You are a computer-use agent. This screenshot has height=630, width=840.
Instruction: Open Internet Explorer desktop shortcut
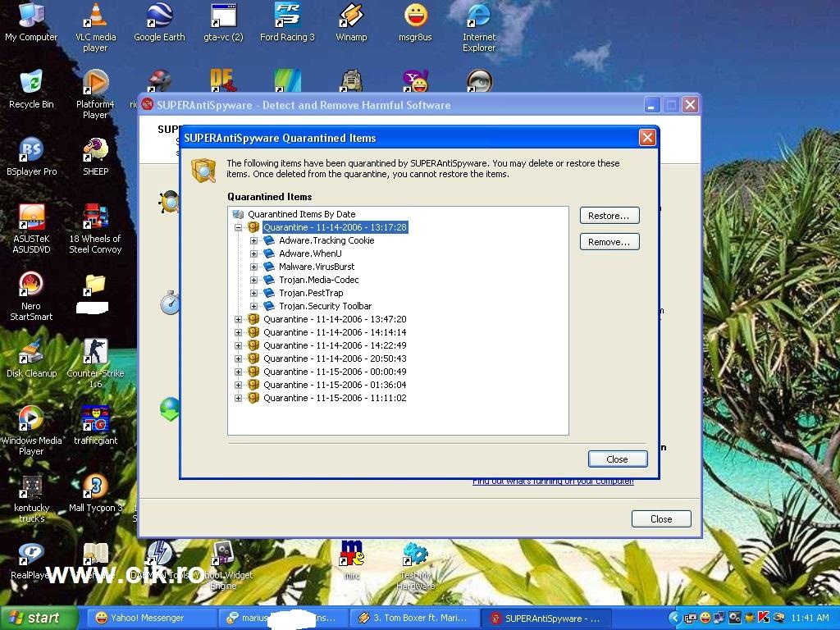pos(479,27)
